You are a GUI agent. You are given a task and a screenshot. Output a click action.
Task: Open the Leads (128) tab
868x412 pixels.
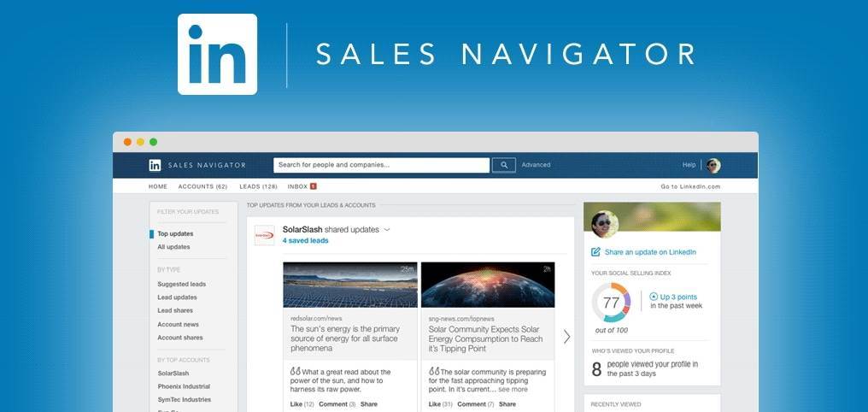coord(259,186)
